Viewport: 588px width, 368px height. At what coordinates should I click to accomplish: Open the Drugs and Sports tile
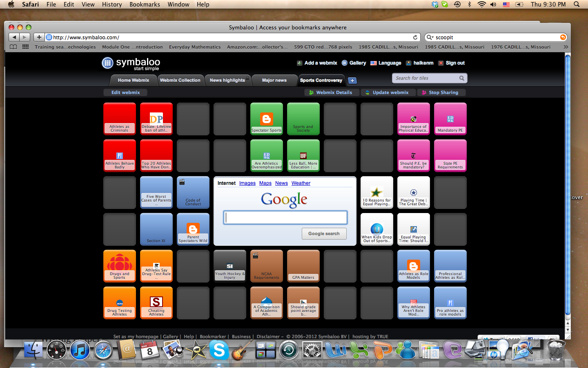point(120,266)
